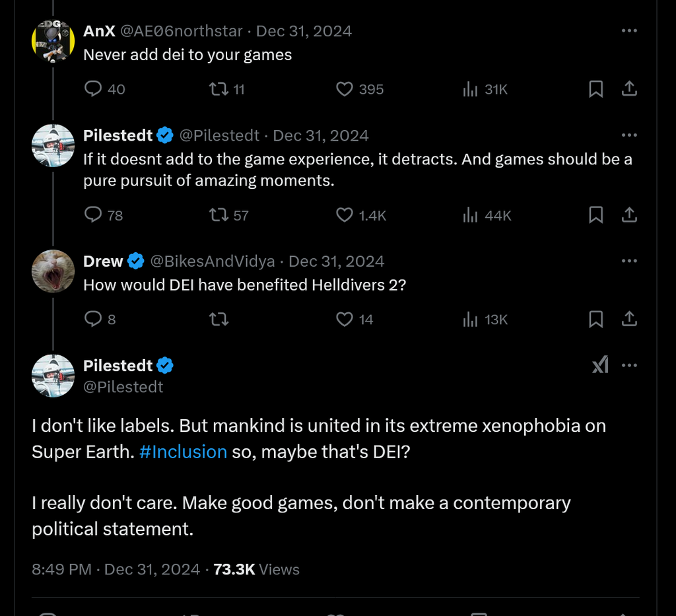Share Pilestedt's 'pure pursuit' reply
This screenshot has width=676, height=616.
630,215
